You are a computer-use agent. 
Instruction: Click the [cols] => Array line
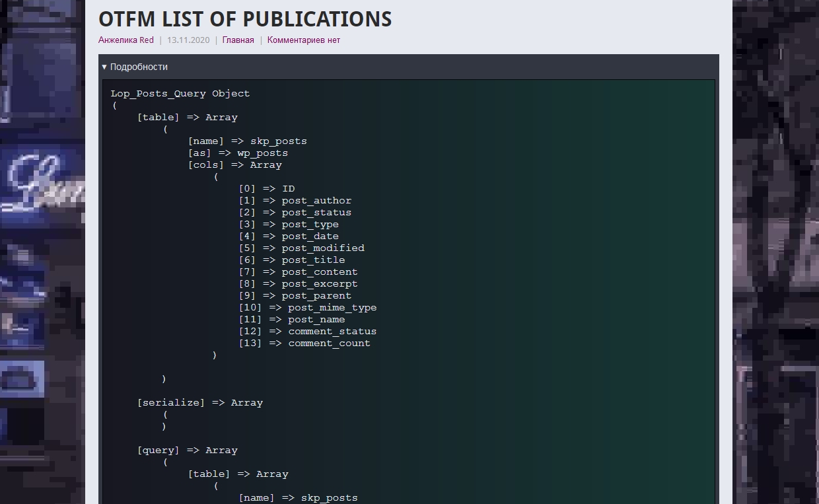click(x=234, y=165)
